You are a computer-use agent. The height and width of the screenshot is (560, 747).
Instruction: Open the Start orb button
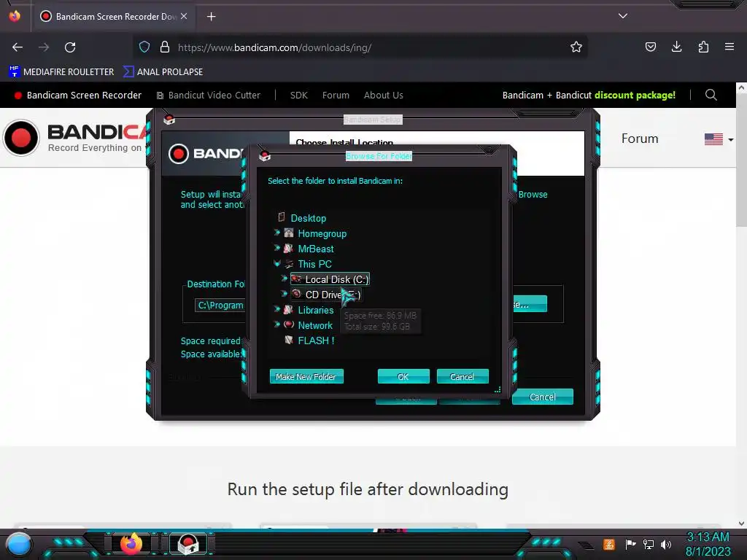pos(19,544)
